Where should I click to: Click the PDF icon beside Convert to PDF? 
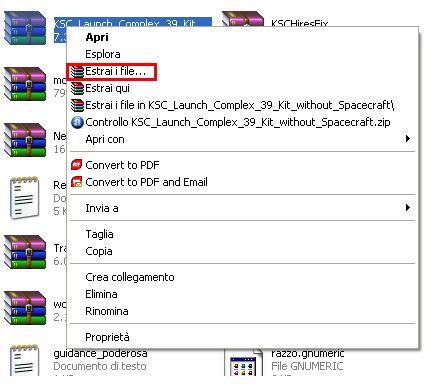coord(77,165)
